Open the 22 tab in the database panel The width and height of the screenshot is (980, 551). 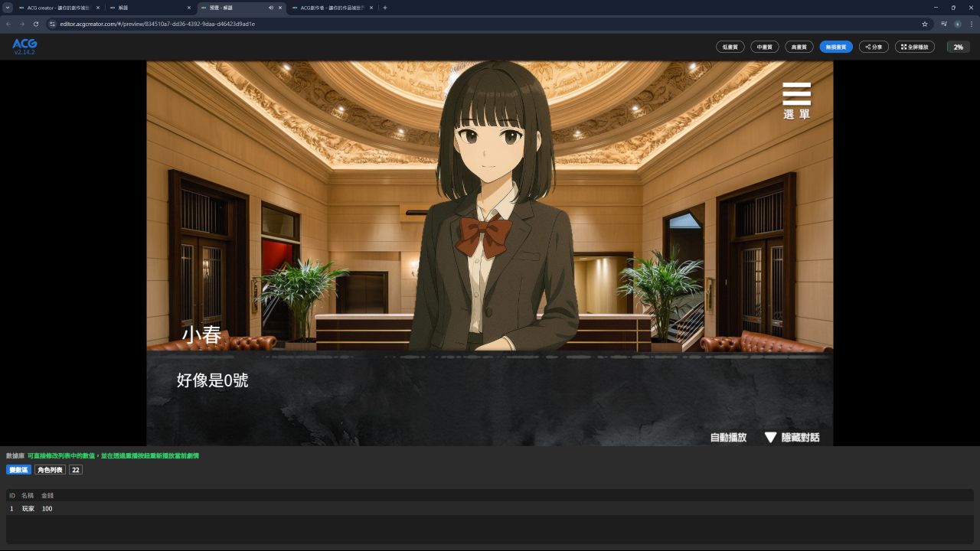[75, 470]
